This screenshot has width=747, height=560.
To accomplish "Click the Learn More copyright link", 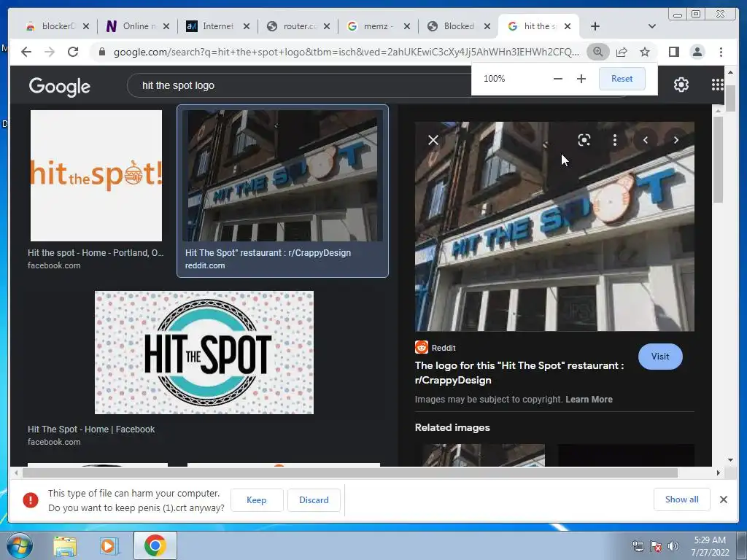I will 589,400.
